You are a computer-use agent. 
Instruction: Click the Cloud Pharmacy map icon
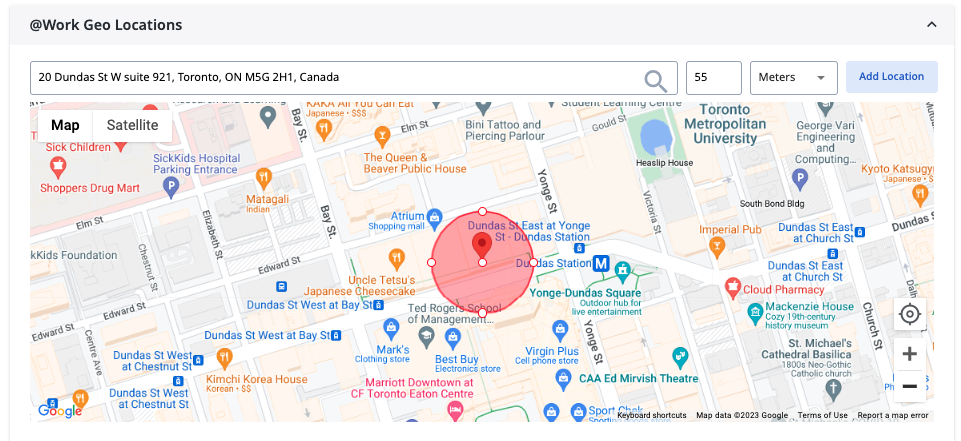[733, 288]
